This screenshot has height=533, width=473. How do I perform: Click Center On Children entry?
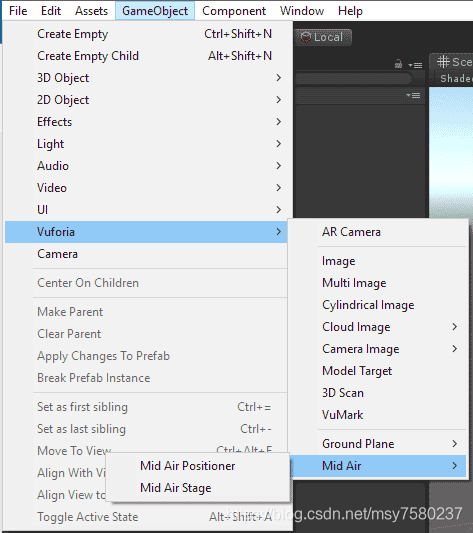[146, 283]
